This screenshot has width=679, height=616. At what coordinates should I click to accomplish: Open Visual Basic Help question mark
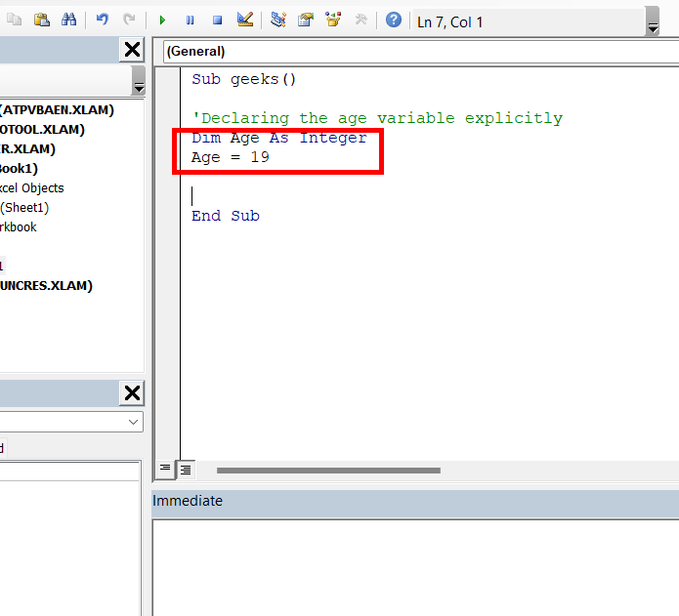point(394,20)
